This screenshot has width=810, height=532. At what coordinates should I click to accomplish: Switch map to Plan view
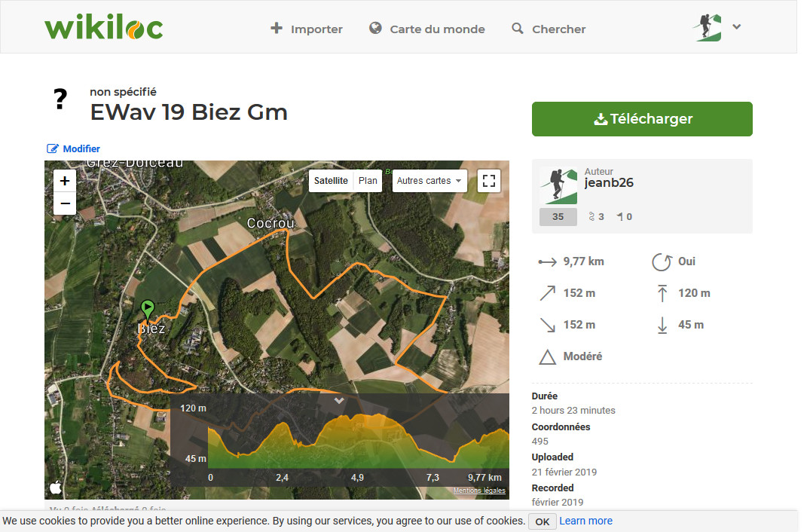click(x=368, y=181)
